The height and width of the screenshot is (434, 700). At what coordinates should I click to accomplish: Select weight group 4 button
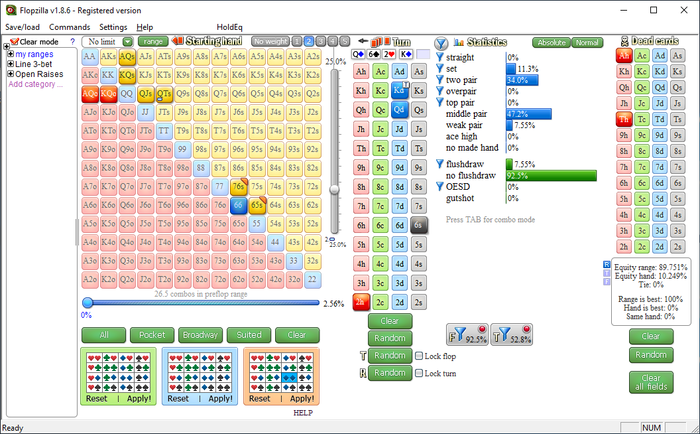coord(333,42)
